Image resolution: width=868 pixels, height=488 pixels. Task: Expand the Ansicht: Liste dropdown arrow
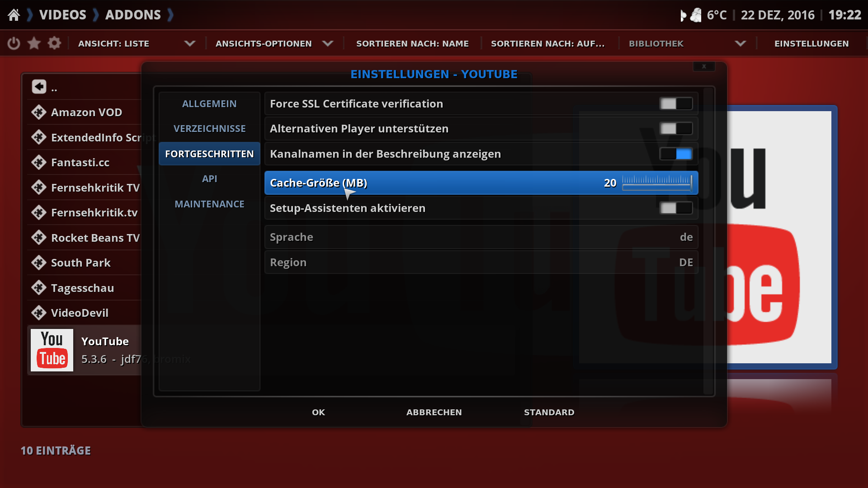[x=190, y=44]
